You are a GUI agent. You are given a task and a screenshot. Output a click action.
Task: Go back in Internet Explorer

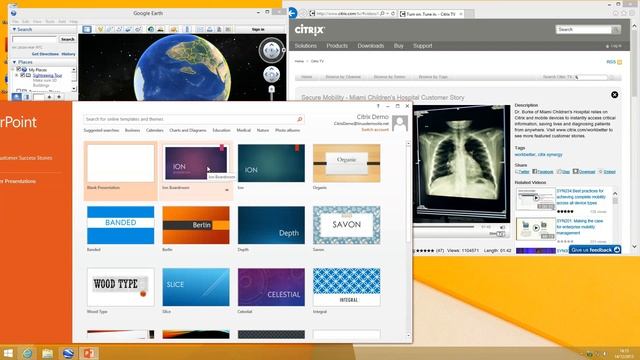click(292, 13)
